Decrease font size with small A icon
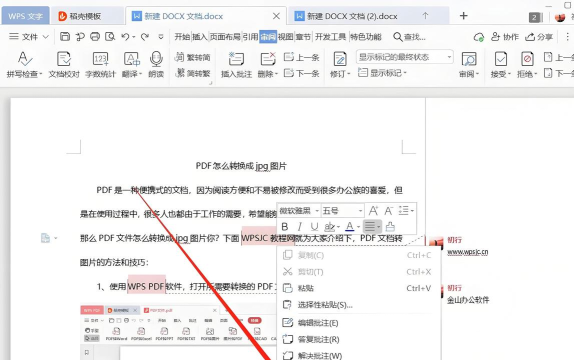574x360 pixels. click(x=388, y=211)
